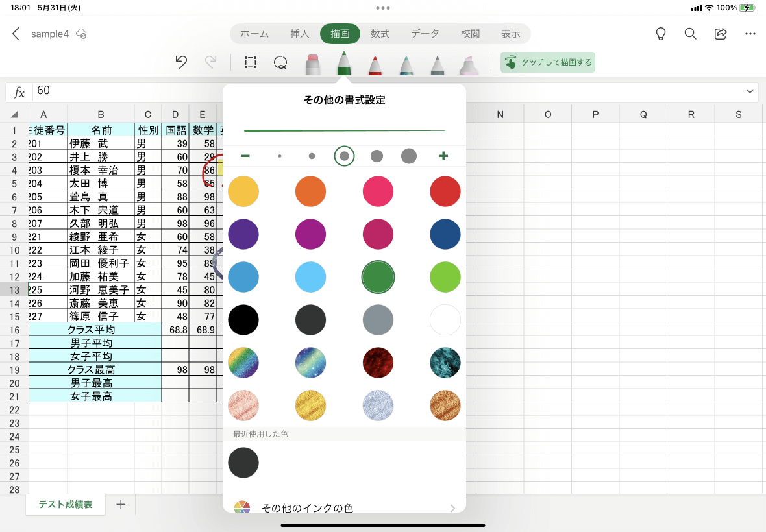Switch to the ホーム tab
766x532 pixels.
click(x=254, y=34)
